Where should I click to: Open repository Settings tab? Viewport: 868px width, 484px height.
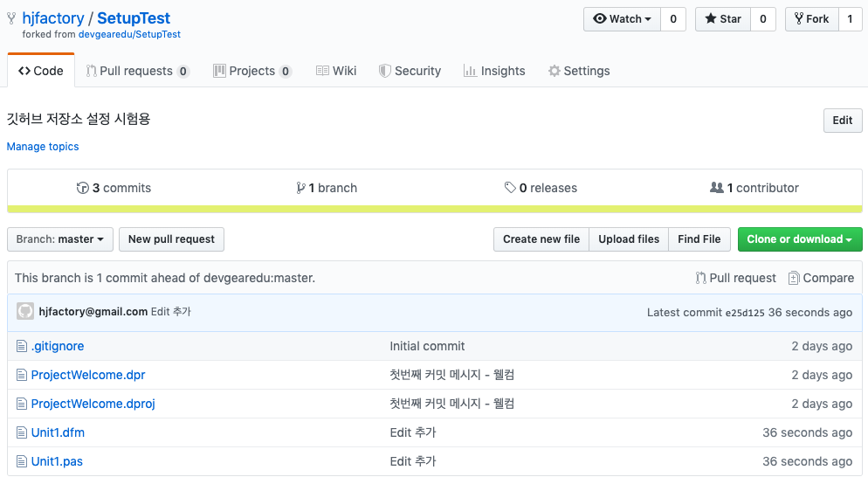[x=579, y=71]
